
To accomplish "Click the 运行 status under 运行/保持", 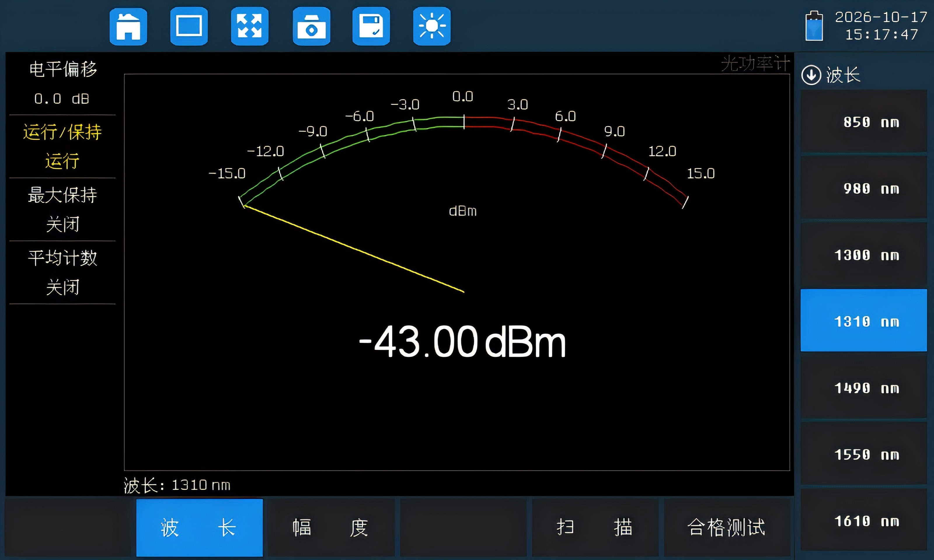I will [62, 161].
